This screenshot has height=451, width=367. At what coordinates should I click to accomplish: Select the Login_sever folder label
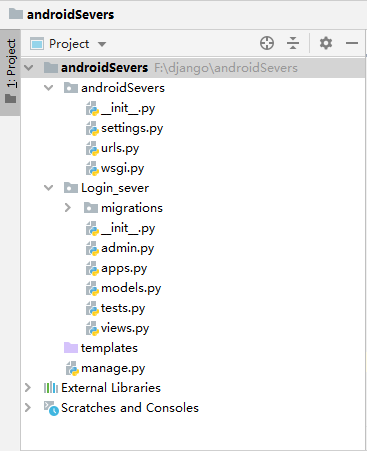pyautogui.click(x=115, y=188)
